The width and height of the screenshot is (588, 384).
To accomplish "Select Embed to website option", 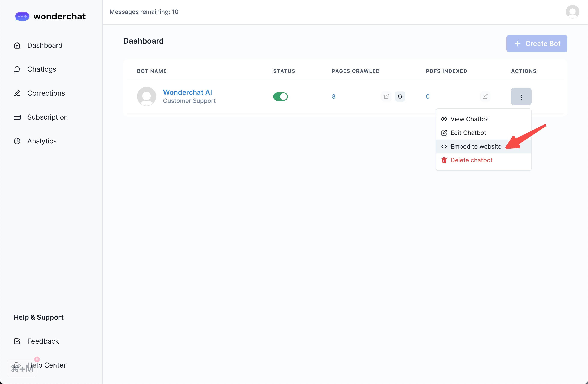I will [476, 146].
